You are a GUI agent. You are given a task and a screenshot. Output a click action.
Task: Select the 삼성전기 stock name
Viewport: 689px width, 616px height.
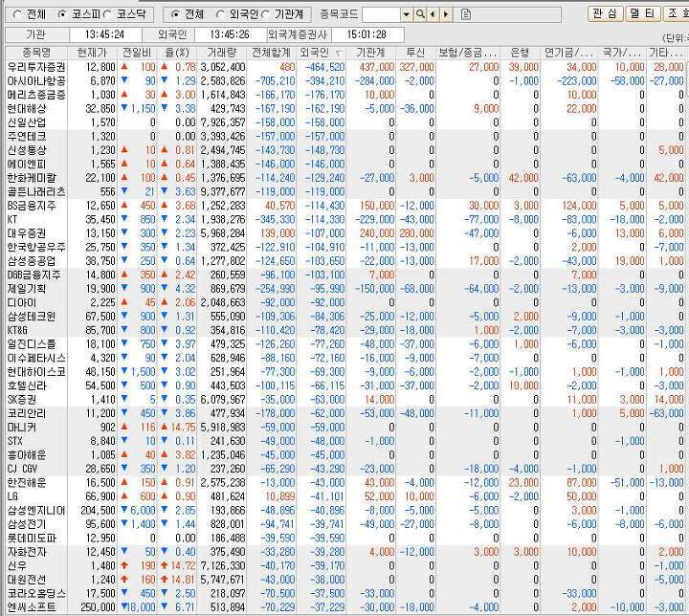click(x=27, y=524)
